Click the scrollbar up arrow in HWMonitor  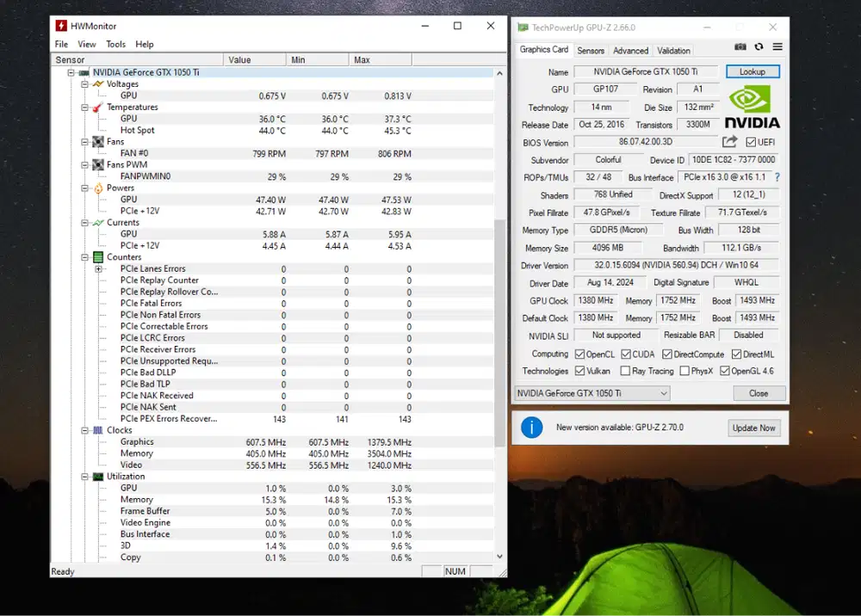click(499, 73)
